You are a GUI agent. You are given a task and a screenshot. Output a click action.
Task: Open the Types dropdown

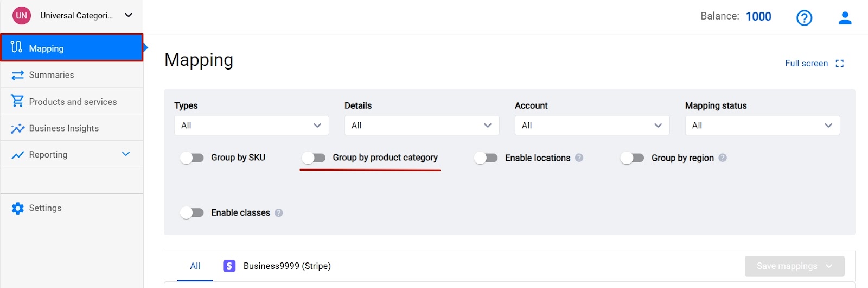pos(252,125)
